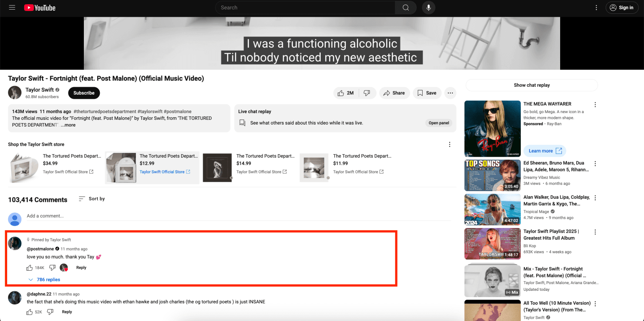Image resolution: width=644 pixels, height=321 pixels.
Task: Open @daphne.22's profile avatar
Action: [x=15, y=298]
